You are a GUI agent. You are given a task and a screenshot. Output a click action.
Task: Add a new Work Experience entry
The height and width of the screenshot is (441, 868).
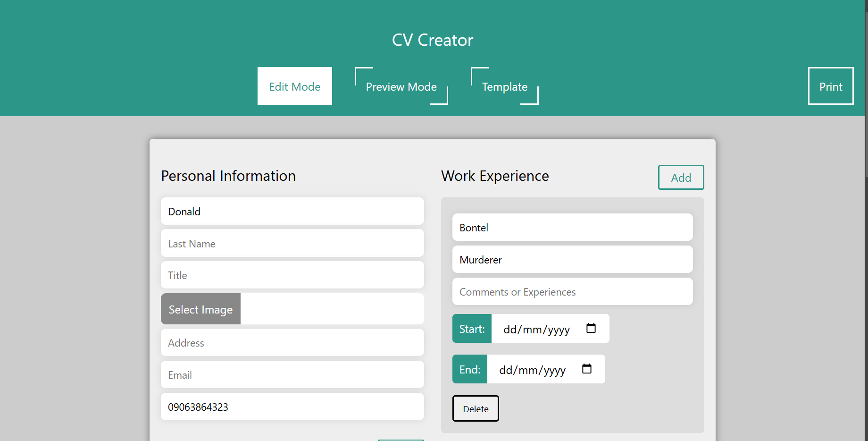[x=681, y=178]
